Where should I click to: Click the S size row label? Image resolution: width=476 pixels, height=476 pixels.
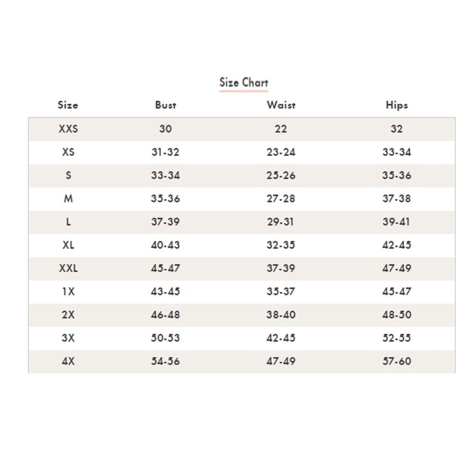coord(68,175)
